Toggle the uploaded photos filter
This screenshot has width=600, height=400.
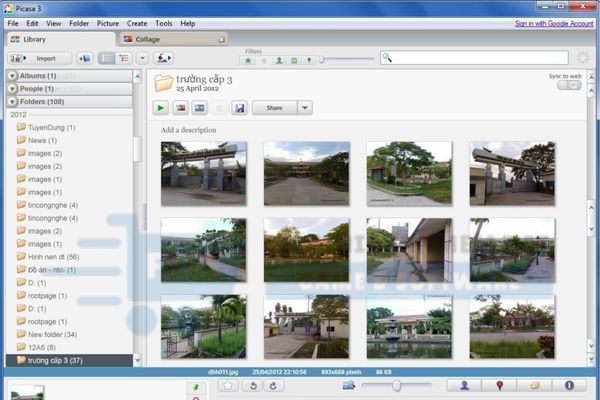pyautogui.click(x=264, y=60)
